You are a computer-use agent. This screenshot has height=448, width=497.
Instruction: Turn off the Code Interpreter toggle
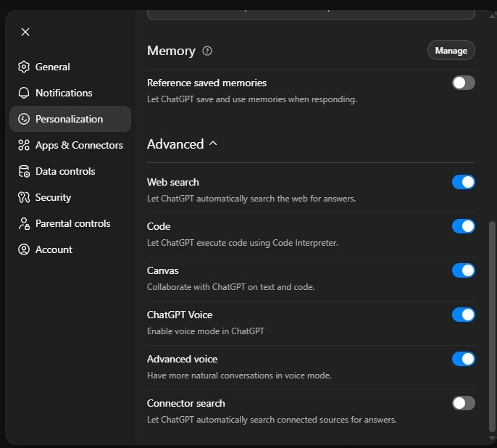coord(463,226)
